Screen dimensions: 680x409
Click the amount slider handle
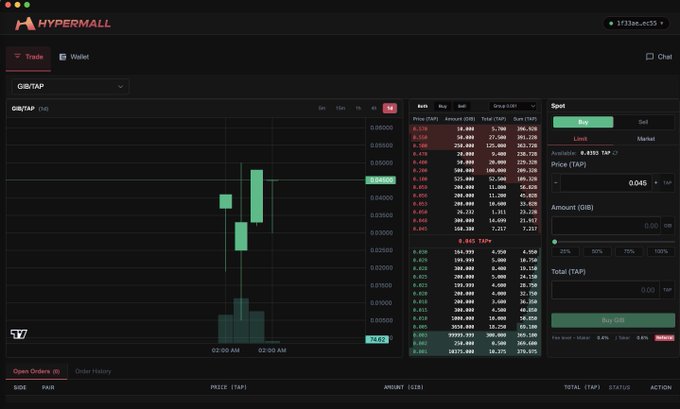tap(555, 242)
